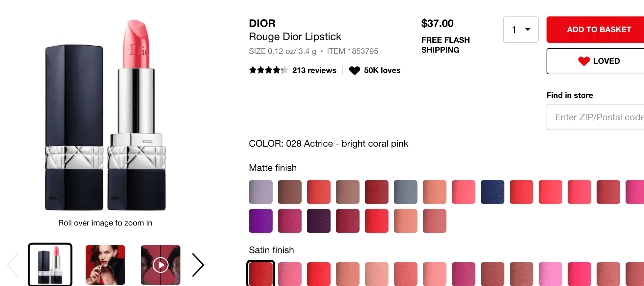Play the product video thumbnail
The height and width of the screenshot is (286, 644).
161,265
